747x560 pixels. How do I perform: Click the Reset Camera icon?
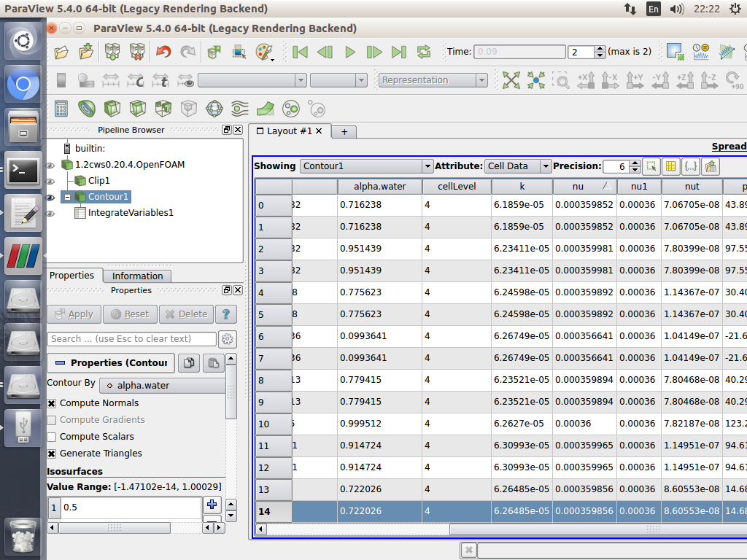click(x=511, y=80)
